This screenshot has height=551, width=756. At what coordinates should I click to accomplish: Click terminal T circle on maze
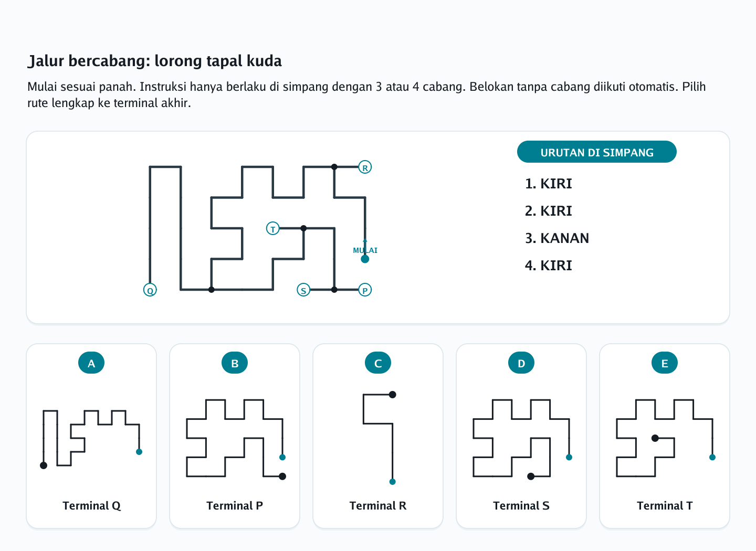coord(273,229)
